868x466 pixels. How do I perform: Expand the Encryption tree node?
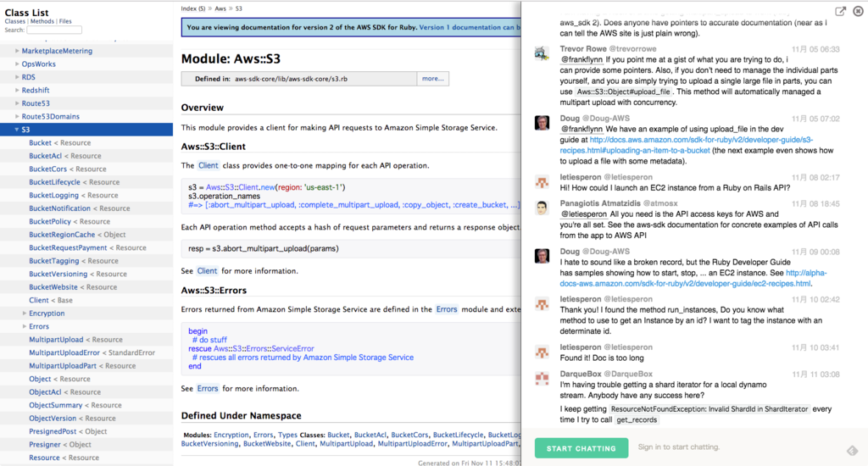pyautogui.click(x=25, y=313)
